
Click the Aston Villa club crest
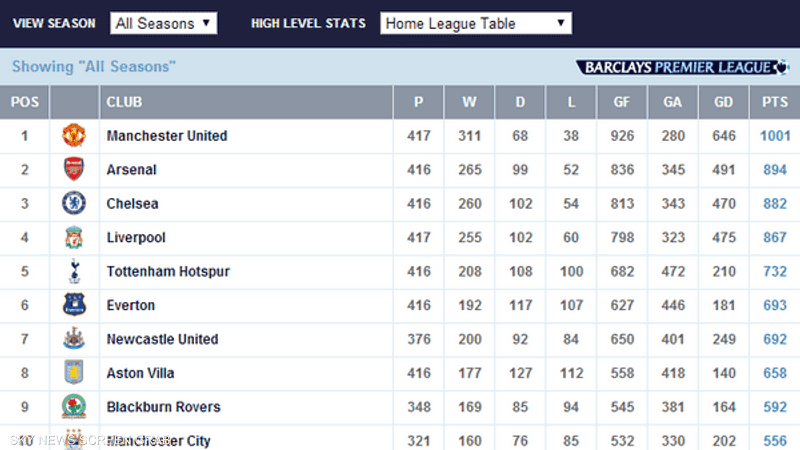coord(74,372)
